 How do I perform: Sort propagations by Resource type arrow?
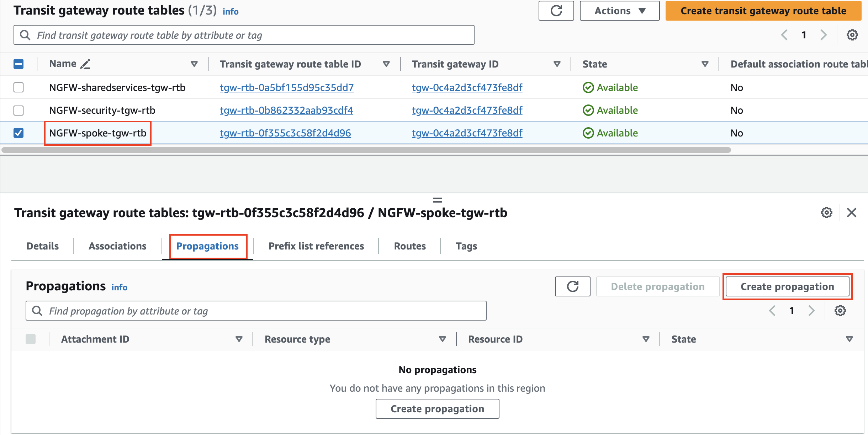[x=443, y=339]
